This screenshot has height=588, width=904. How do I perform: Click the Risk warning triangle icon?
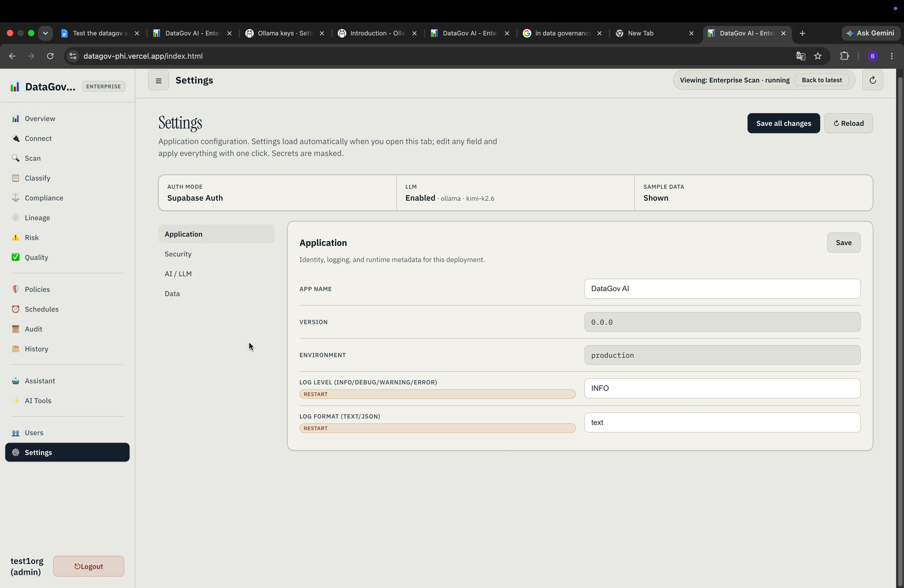[x=16, y=237]
